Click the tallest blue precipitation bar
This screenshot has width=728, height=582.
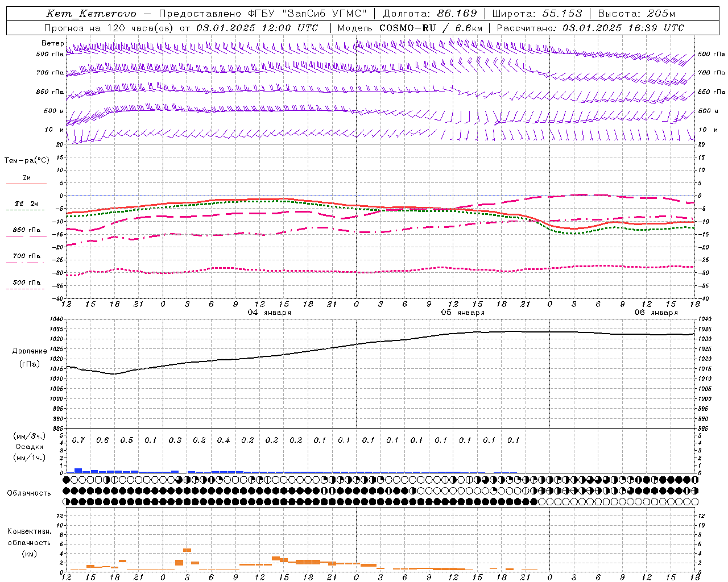pos(78,471)
